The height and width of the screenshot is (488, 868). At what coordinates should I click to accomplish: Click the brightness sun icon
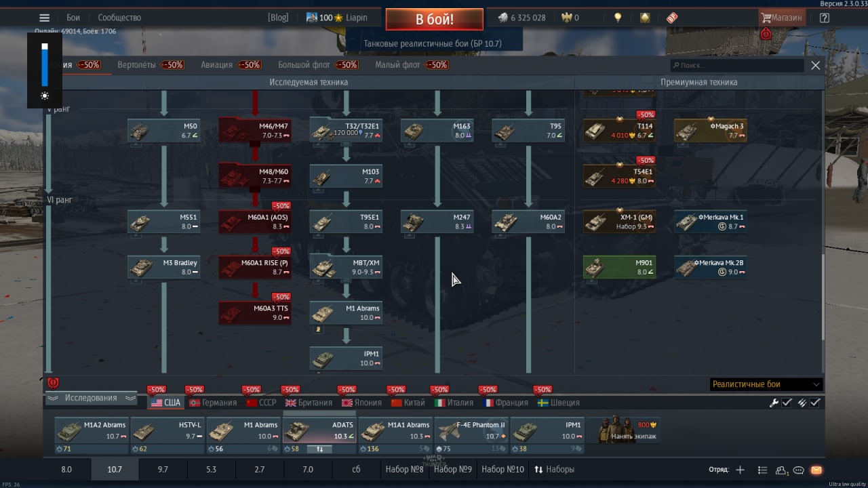pos(45,96)
